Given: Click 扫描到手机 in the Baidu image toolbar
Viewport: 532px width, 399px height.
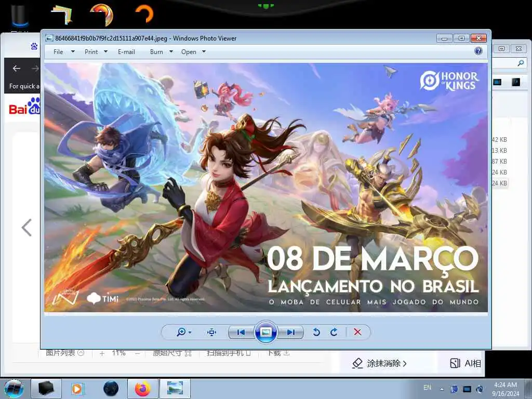Looking at the screenshot, I should pos(229,353).
